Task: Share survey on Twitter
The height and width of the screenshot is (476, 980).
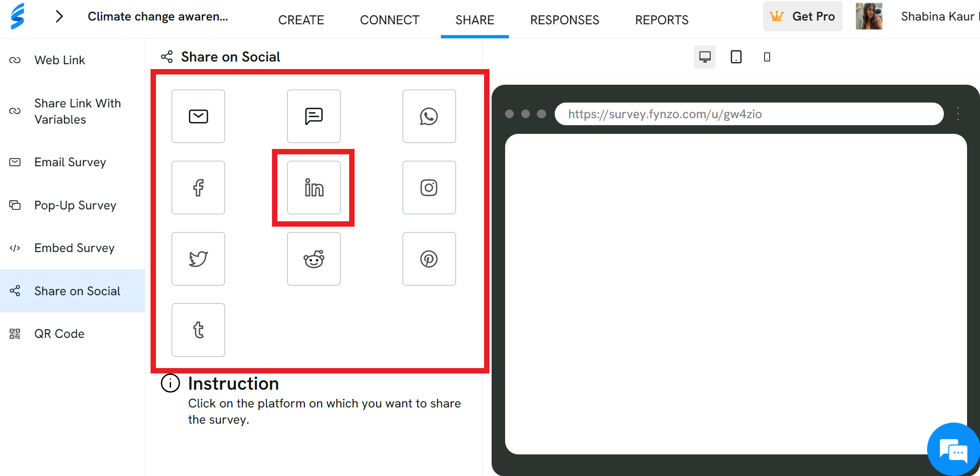Action: 198,259
